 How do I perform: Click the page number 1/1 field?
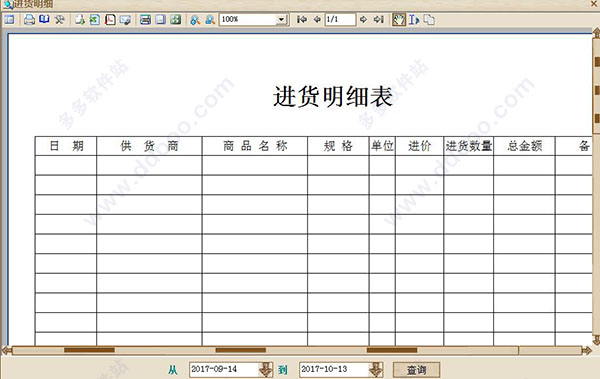point(340,19)
